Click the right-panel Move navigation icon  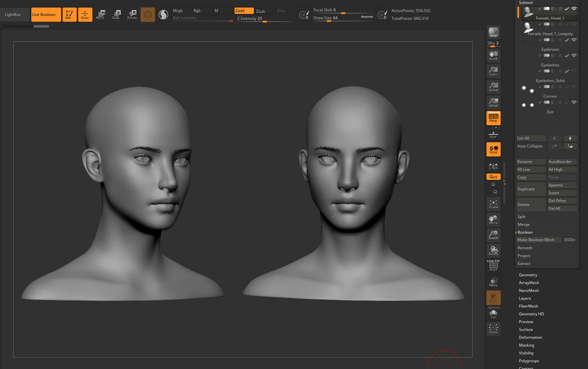[x=493, y=220]
